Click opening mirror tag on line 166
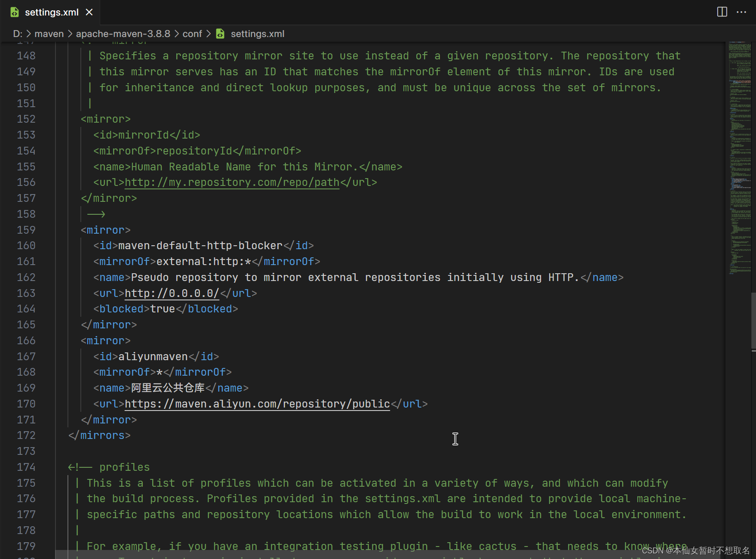 106,341
